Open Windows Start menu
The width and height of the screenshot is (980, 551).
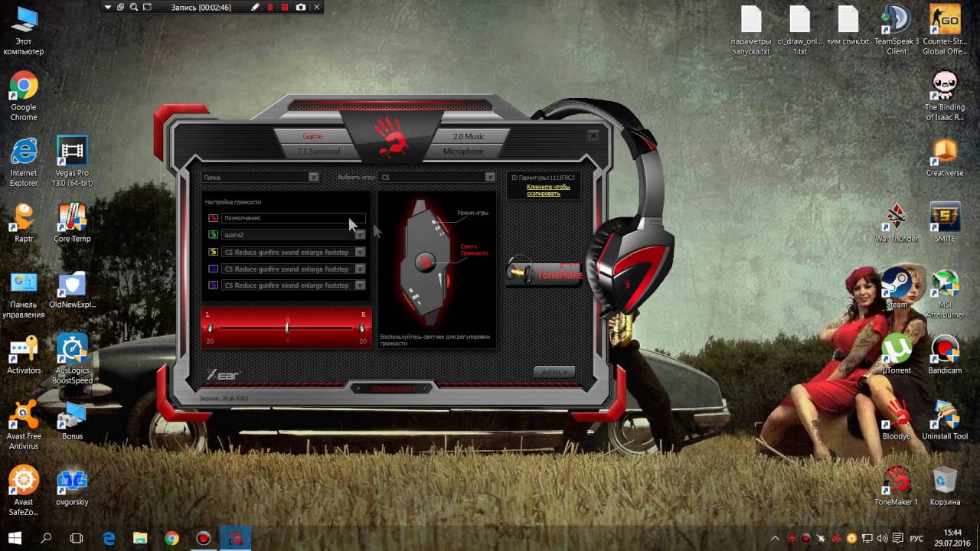[15, 538]
